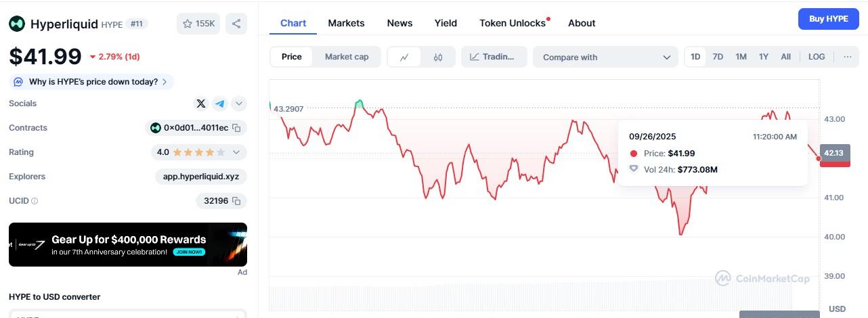Viewport: 868px width, 318px height.
Task: Expand more socials chevron
Action: tap(238, 104)
